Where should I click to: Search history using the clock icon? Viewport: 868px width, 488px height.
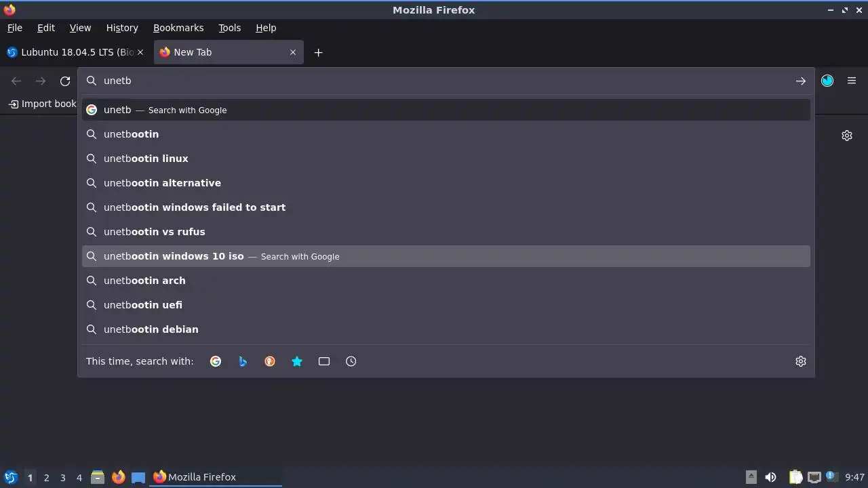pos(351,361)
